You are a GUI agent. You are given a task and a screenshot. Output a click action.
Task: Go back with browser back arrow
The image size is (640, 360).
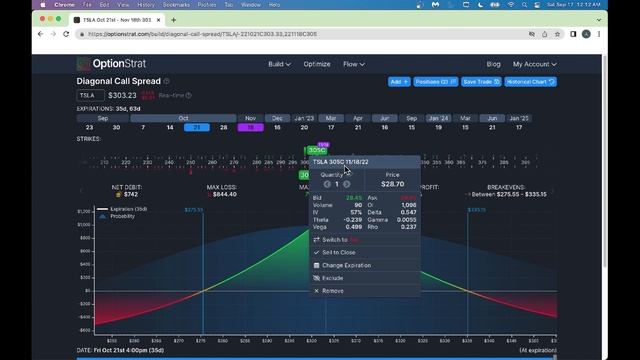tap(40, 34)
